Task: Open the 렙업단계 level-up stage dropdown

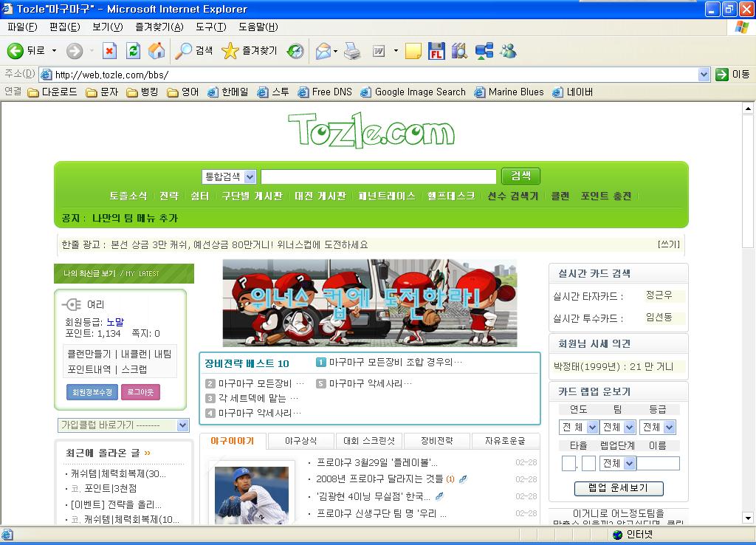Action: (617, 463)
